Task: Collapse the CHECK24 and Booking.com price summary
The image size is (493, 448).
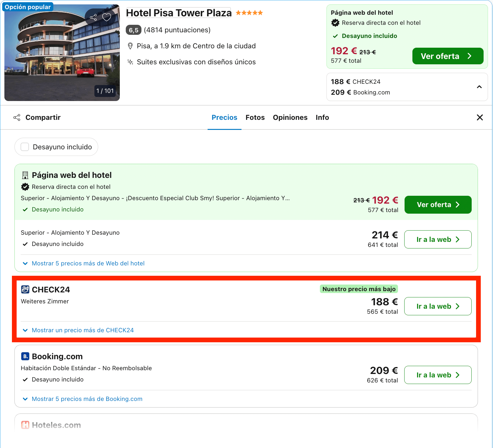Action: coord(479,87)
